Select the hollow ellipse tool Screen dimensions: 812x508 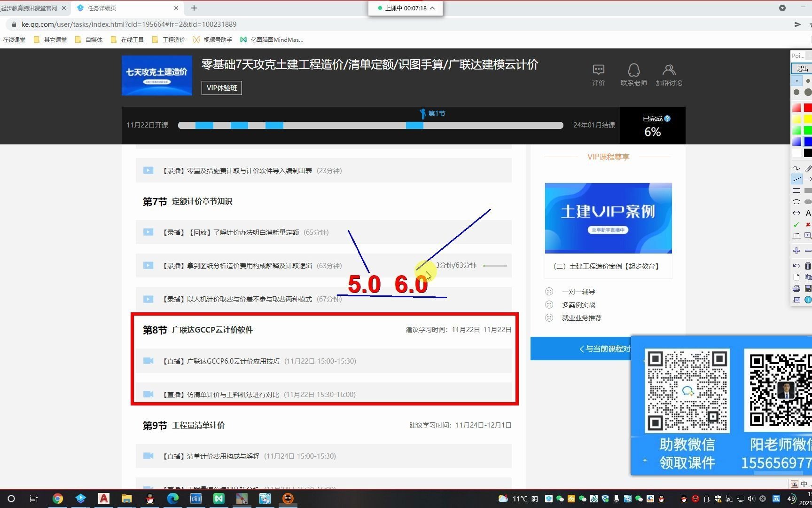[x=796, y=202]
